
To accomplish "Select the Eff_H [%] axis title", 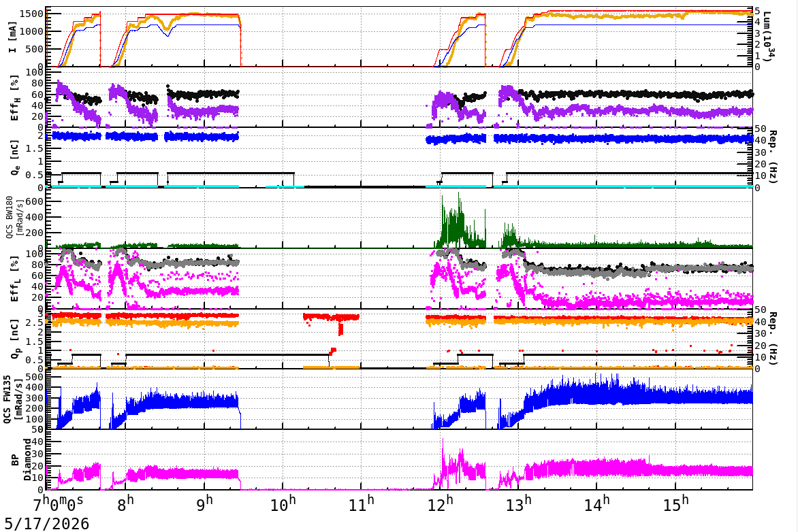I will (14, 98).
